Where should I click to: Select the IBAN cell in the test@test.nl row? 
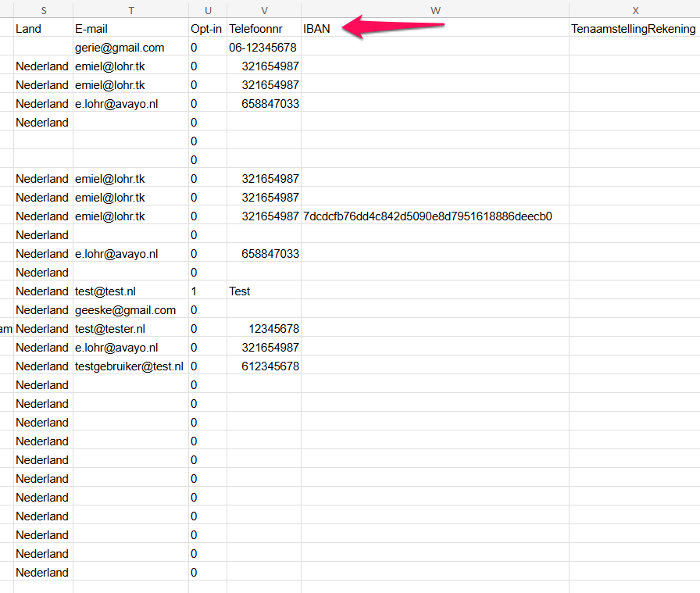435,291
